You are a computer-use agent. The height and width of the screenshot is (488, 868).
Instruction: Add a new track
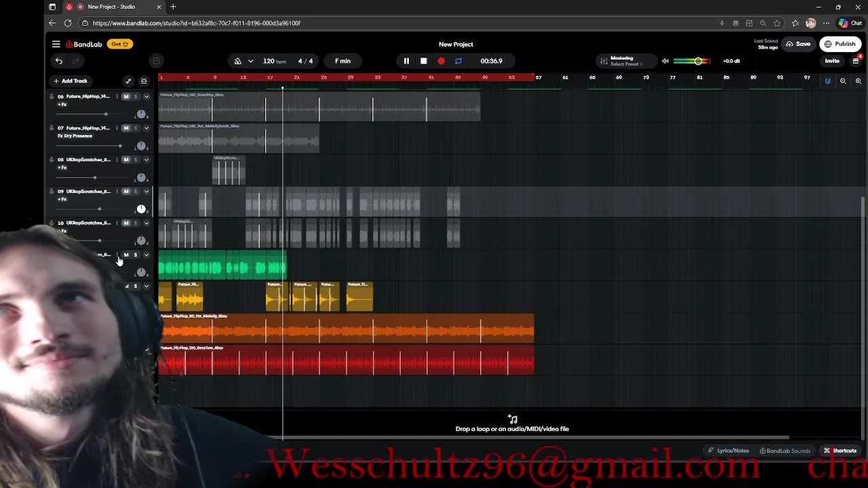(71, 81)
